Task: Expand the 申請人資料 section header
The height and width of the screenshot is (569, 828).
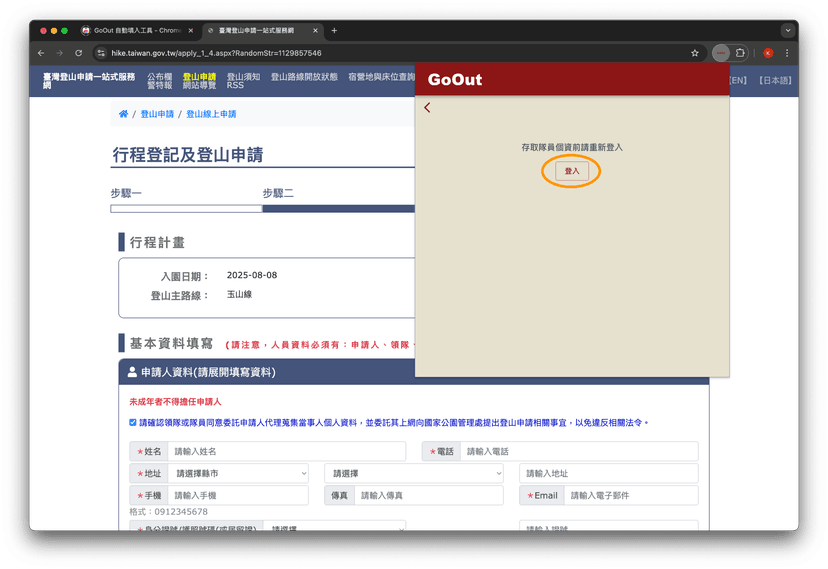Action: [414, 372]
